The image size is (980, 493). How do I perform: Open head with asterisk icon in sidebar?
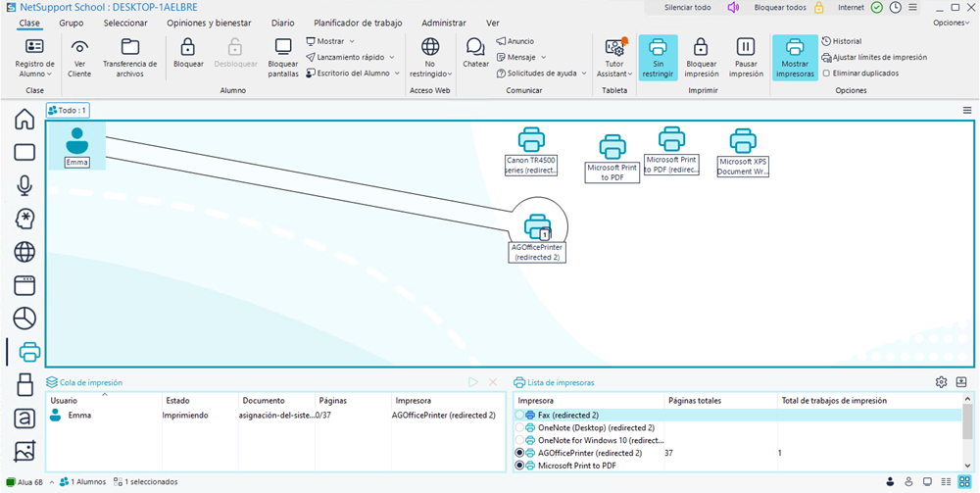pos(24,219)
